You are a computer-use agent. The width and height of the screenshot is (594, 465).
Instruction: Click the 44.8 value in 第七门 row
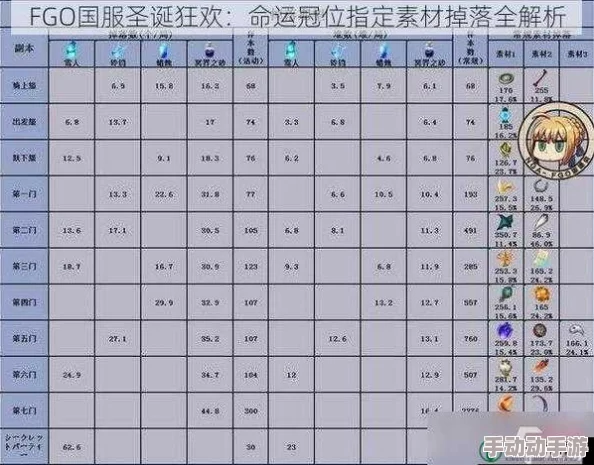[x=210, y=411]
